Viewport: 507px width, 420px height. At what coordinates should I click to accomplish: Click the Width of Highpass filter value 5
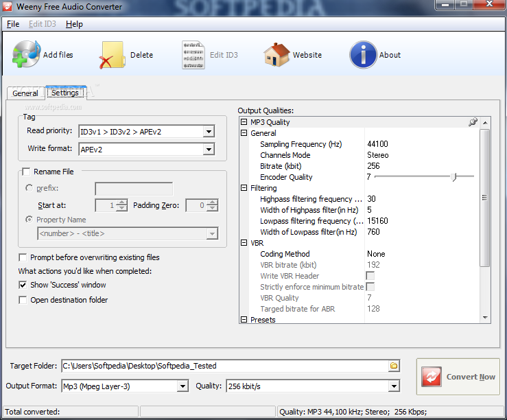(369, 210)
